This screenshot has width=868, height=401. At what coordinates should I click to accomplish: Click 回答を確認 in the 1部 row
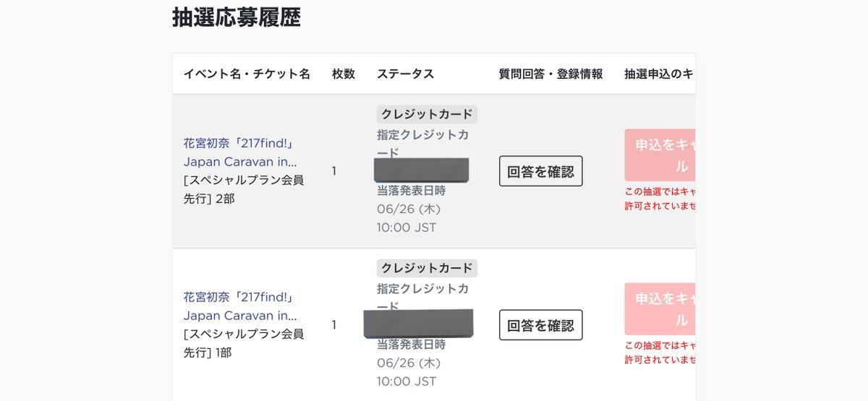(540, 325)
